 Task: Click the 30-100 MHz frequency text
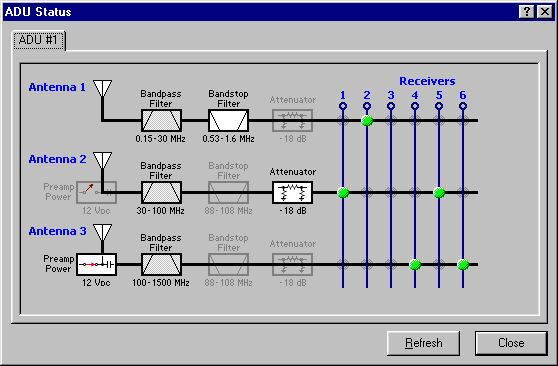pyautogui.click(x=160, y=211)
